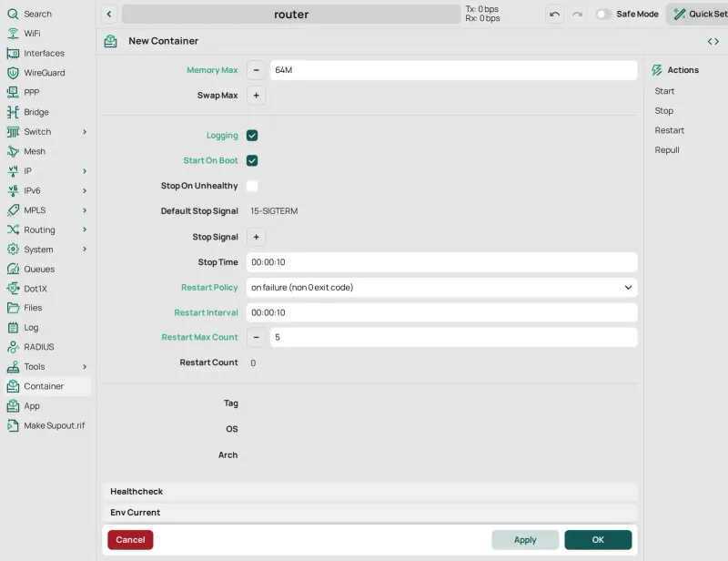Click the IP sidebar icon

pos(13,171)
